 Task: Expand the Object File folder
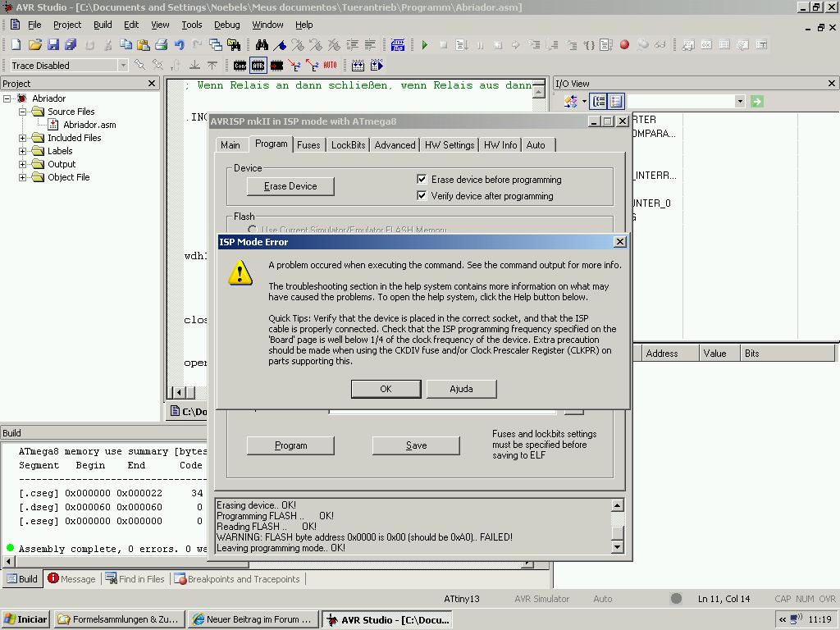pos(22,177)
